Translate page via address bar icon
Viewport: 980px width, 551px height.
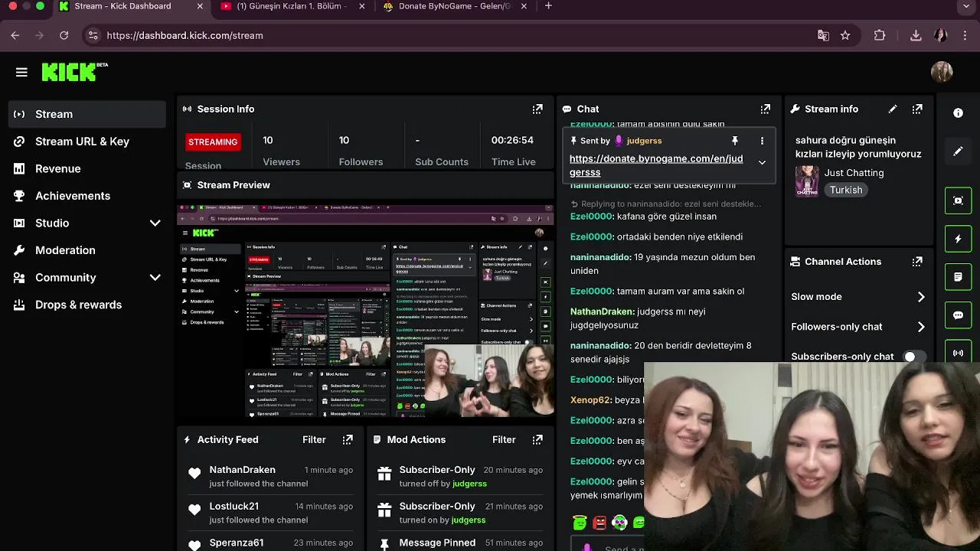(823, 35)
